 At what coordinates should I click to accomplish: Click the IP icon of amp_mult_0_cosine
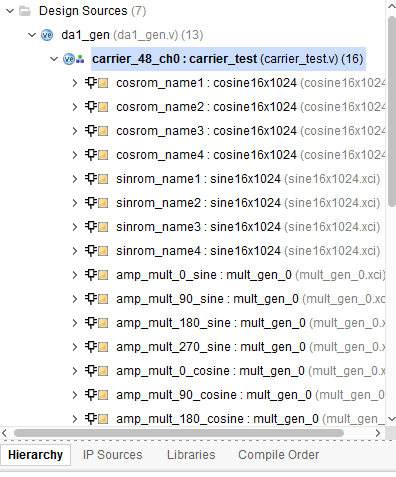(x=97, y=370)
